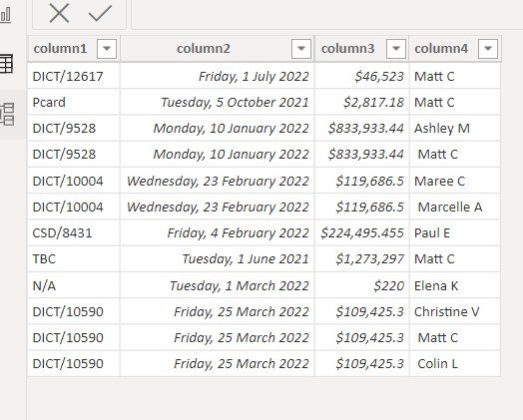The height and width of the screenshot is (420, 523).
Task: Switch to Data table view in sidebar
Action: [x=6, y=63]
